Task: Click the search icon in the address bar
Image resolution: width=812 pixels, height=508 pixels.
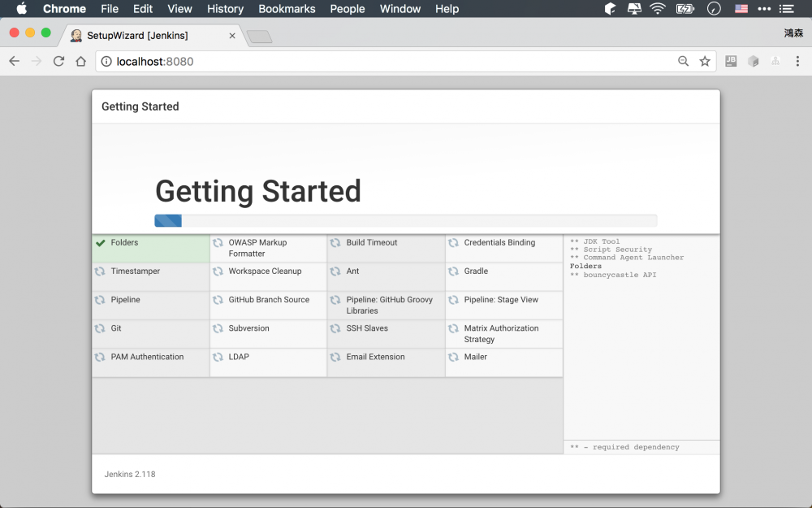Action: coord(683,61)
